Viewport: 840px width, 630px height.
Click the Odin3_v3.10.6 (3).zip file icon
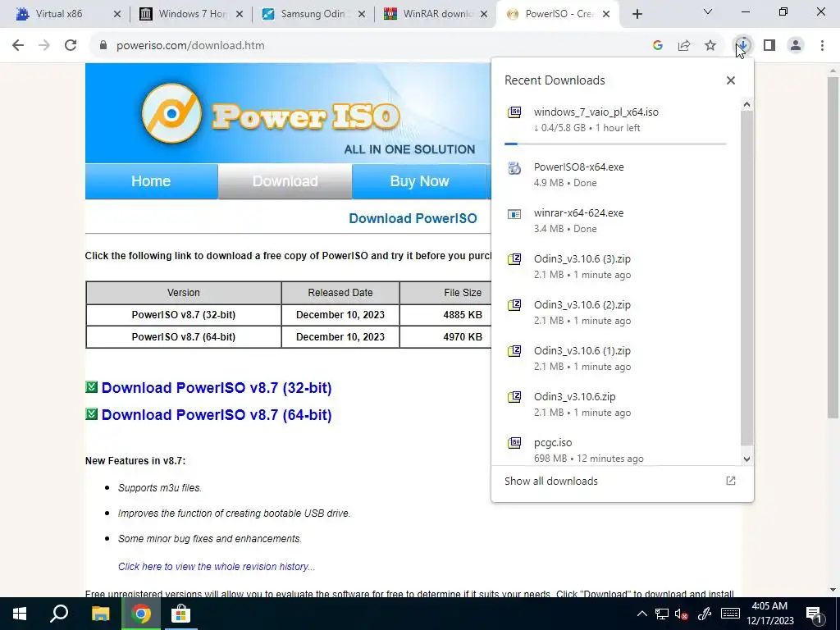[514, 259]
